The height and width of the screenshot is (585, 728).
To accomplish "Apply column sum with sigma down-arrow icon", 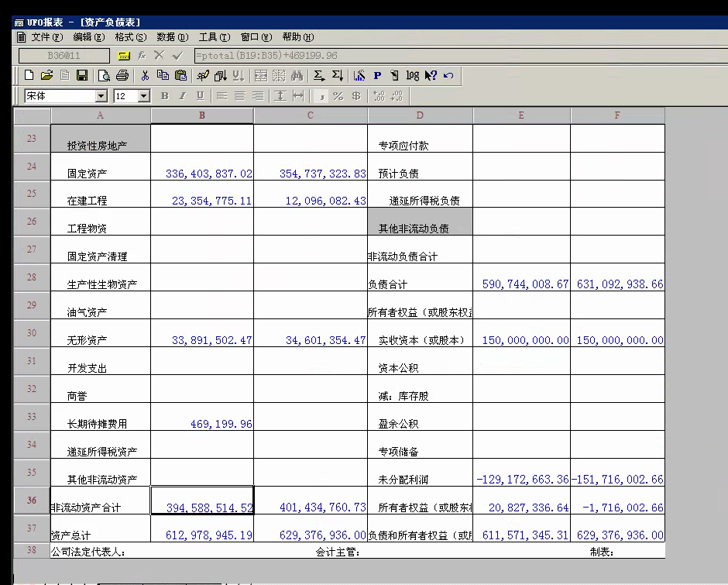I will pyautogui.click(x=338, y=75).
